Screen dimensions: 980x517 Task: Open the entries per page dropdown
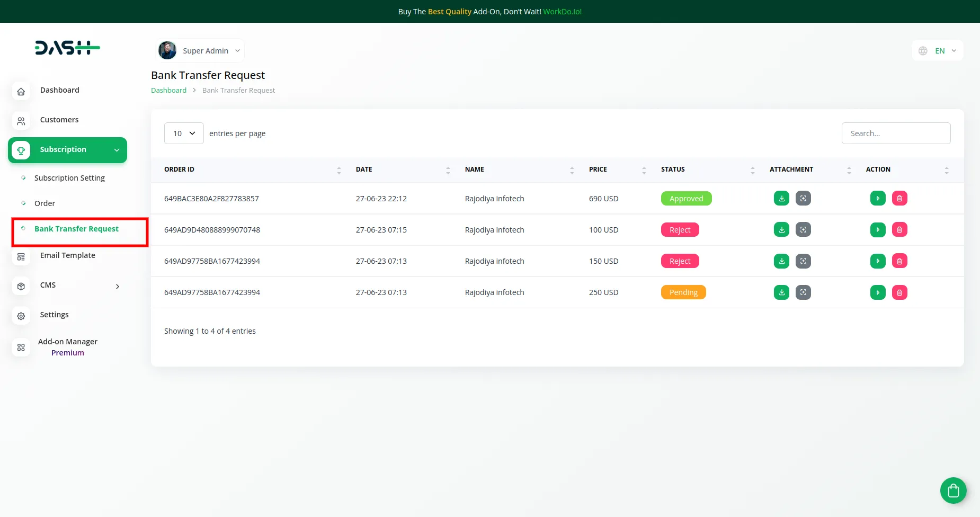coord(184,133)
